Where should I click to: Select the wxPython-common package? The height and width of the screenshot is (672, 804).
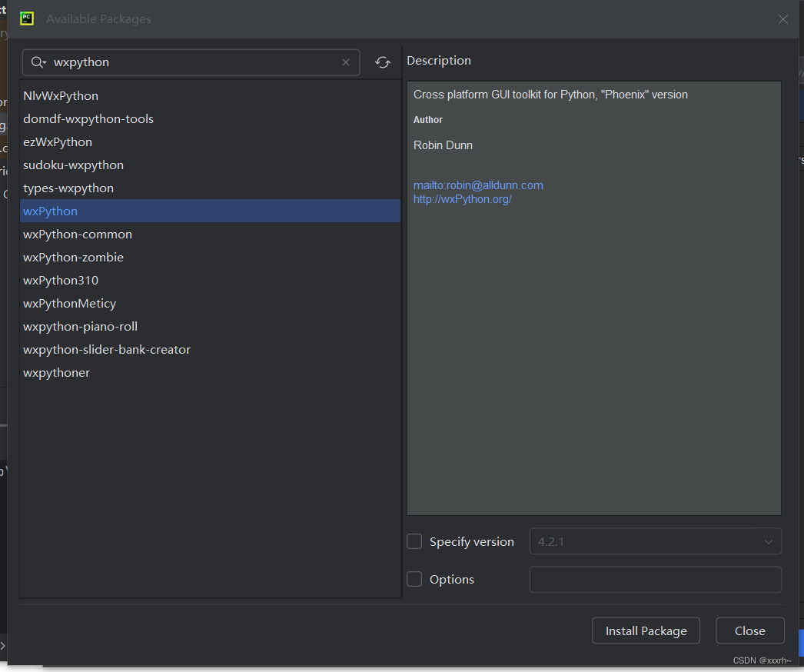tap(77, 234)
